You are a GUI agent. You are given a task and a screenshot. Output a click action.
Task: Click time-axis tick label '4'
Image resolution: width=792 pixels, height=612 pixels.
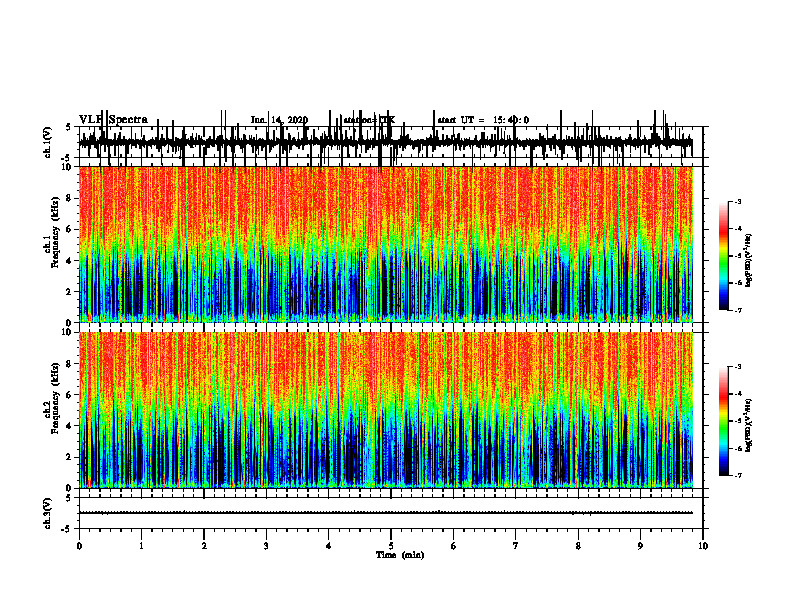click(329, 546)
